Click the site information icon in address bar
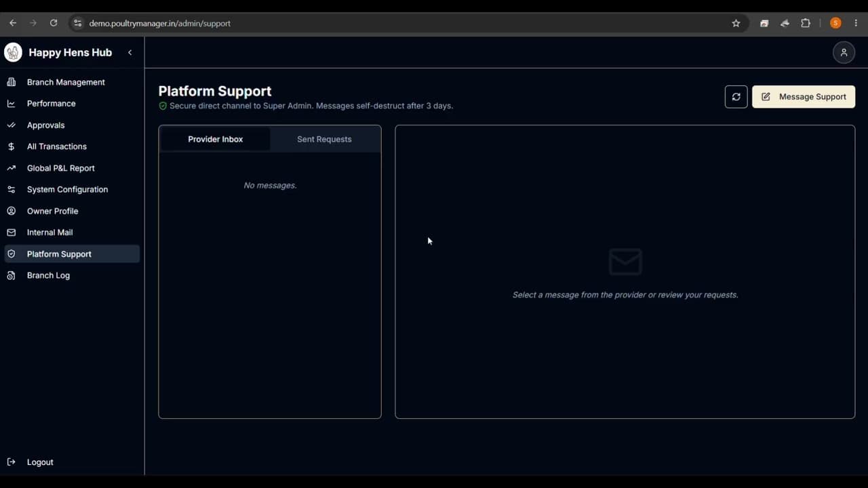The image size is (868, 488). tap(77, 23)
